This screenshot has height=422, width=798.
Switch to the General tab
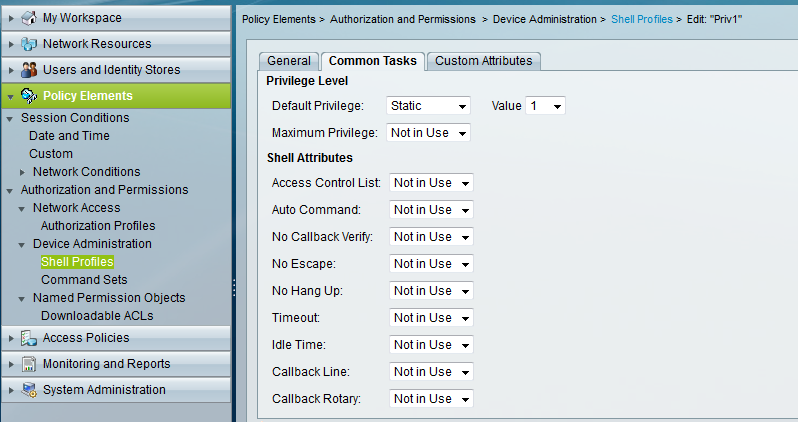[x=289, y=61]
